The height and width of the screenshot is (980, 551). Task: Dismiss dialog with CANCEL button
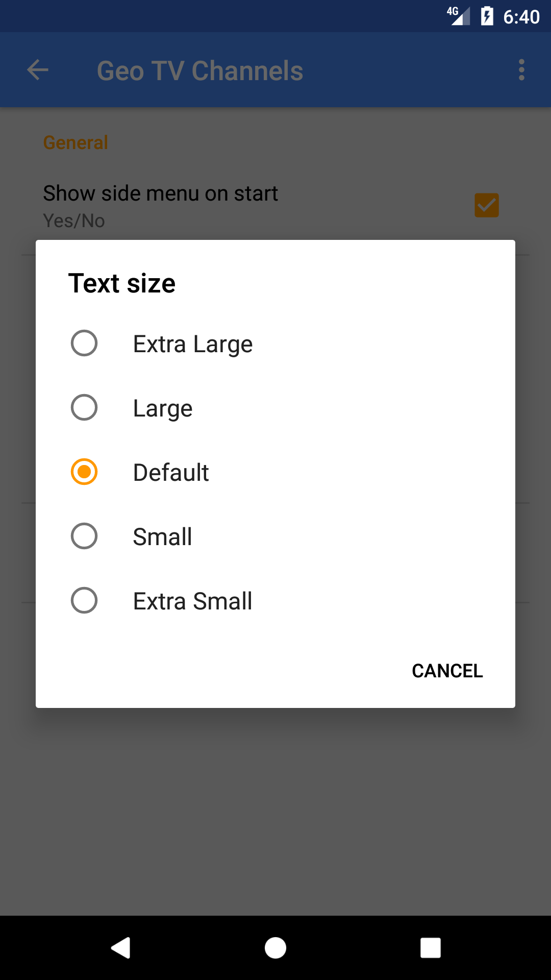447,671
